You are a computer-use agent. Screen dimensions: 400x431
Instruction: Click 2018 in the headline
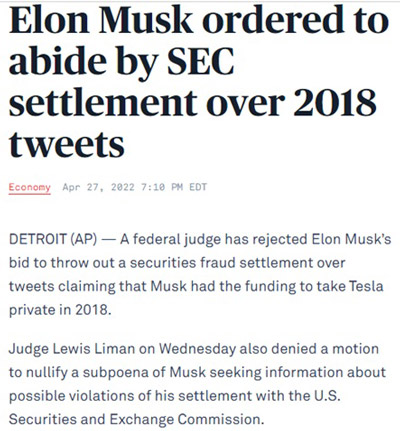(x=334, y=102)
